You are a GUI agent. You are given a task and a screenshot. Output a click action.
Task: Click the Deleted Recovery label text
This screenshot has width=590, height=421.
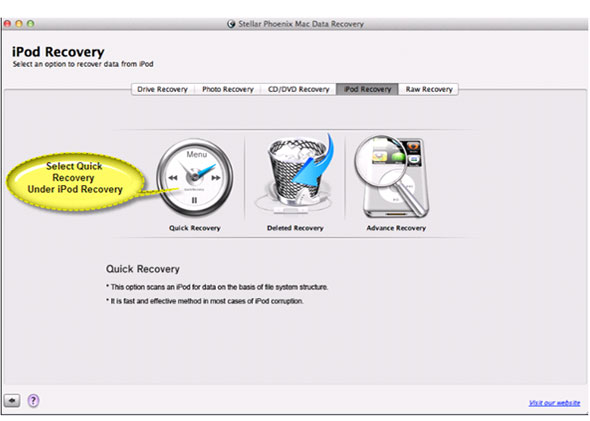pyautogui.click(x=295, y=228)
